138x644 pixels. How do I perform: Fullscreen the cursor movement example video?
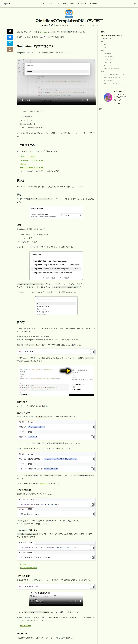[75, 601]
